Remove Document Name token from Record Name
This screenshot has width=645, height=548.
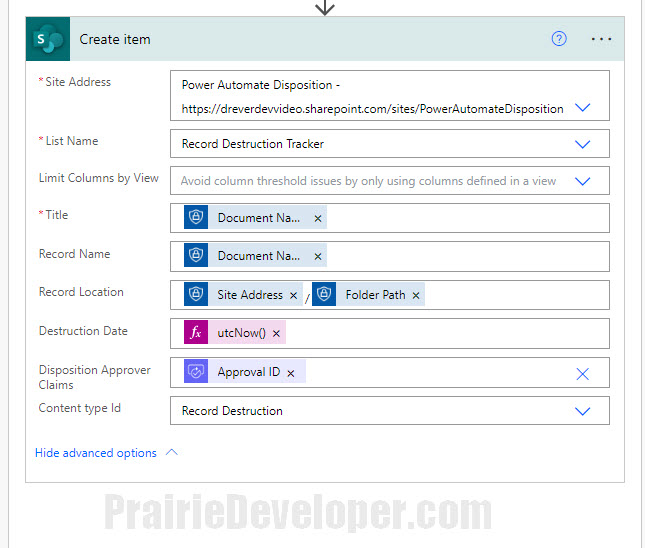pos(318,257)
